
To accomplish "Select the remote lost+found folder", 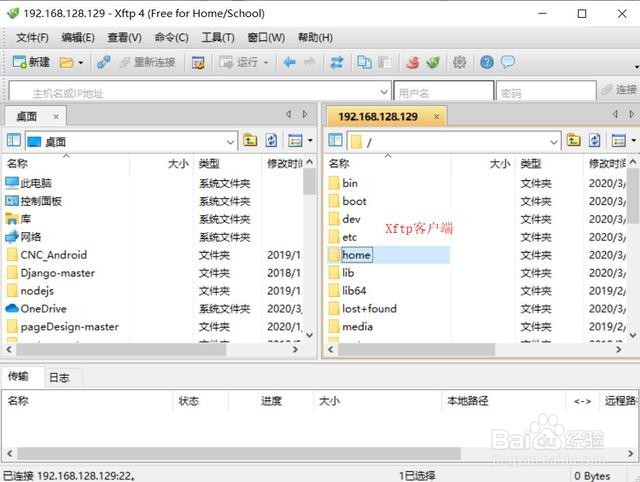I will pyautogui.click(x=369, y=309).
